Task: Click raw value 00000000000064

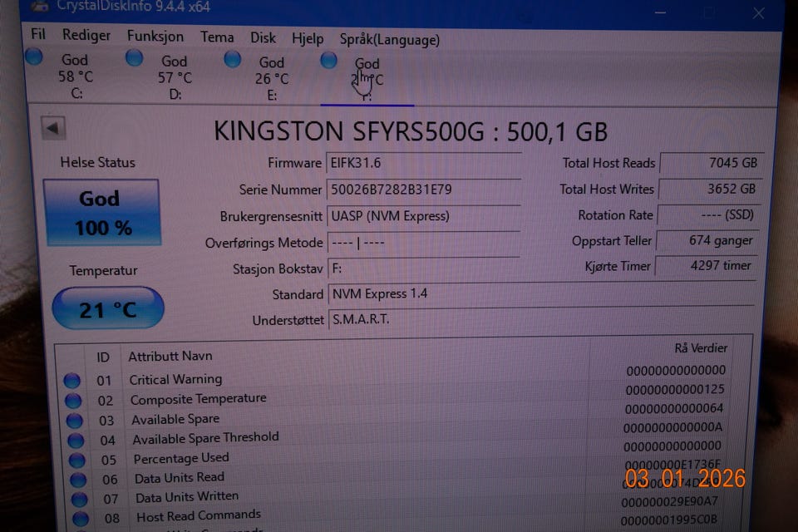Action: (674, 409)
